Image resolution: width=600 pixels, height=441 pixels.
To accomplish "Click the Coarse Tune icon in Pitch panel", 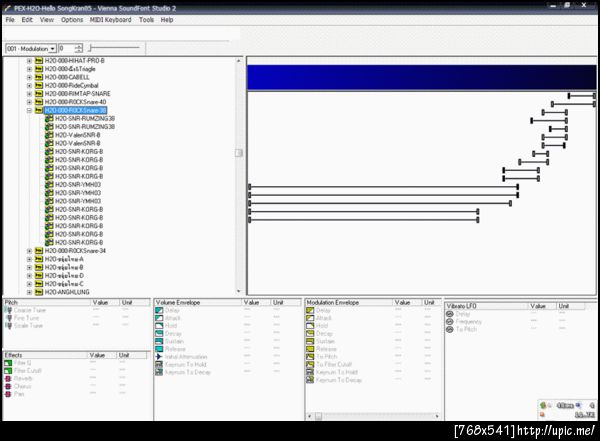I will 9,310.
